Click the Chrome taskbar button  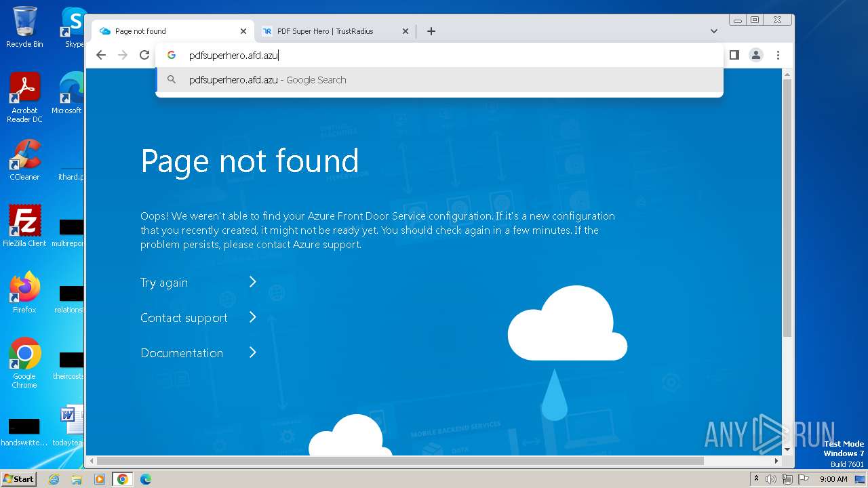click(x=122, y=479)
